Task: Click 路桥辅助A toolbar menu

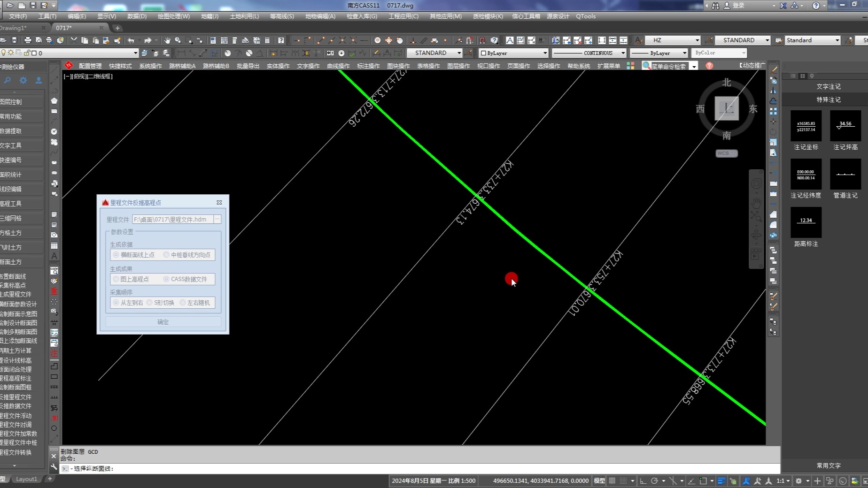Action: click(182, 66)
